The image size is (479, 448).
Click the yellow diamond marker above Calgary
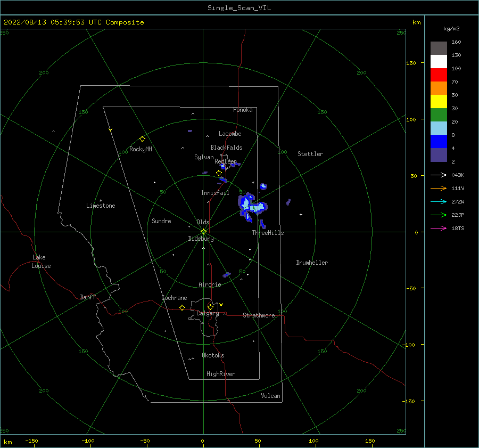point(210,307)
